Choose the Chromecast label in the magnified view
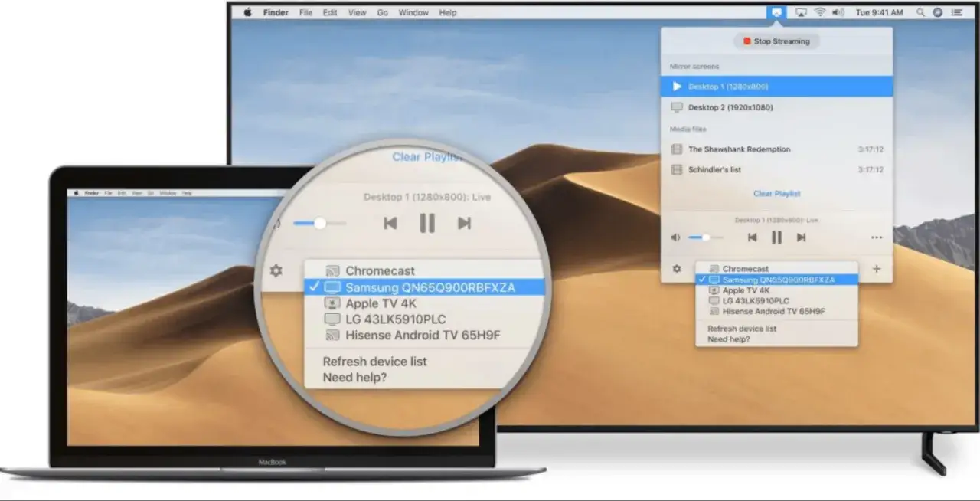980x501 pixels. click(x=380, y=270)
